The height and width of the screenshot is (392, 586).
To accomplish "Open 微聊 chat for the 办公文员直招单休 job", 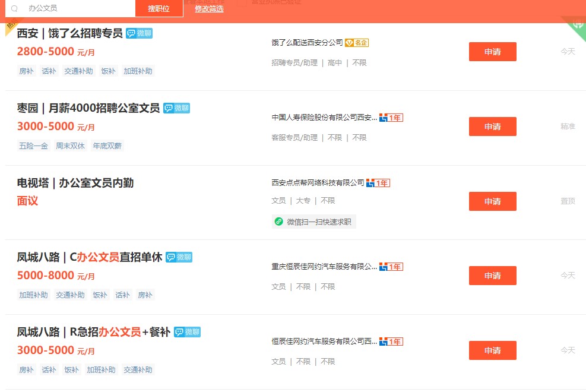I will (x=179, y=258).
